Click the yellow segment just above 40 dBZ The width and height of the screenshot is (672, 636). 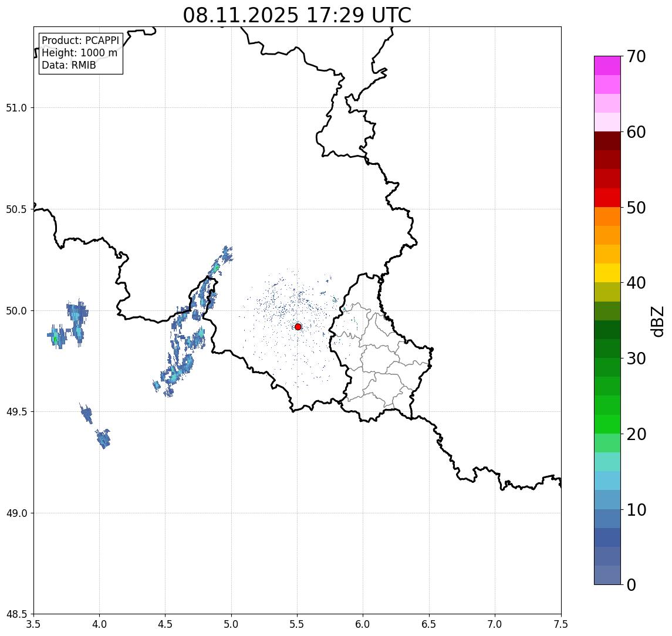click(x=607, y=273)
